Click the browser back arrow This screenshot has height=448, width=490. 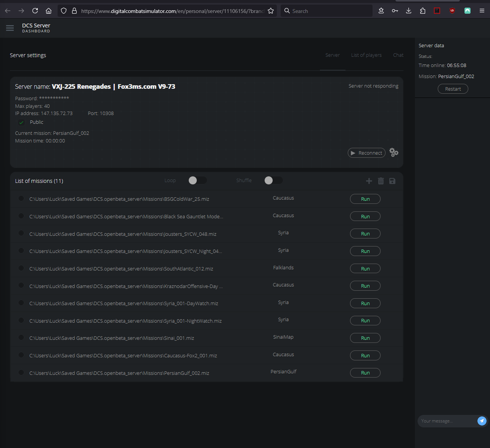click(8, 11)
